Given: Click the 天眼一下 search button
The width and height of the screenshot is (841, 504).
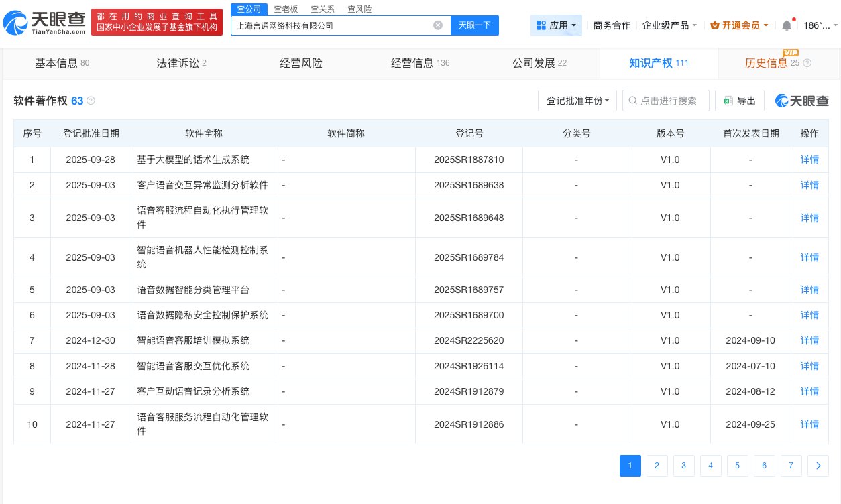Looking at the screenshot, I should (475, 25).
